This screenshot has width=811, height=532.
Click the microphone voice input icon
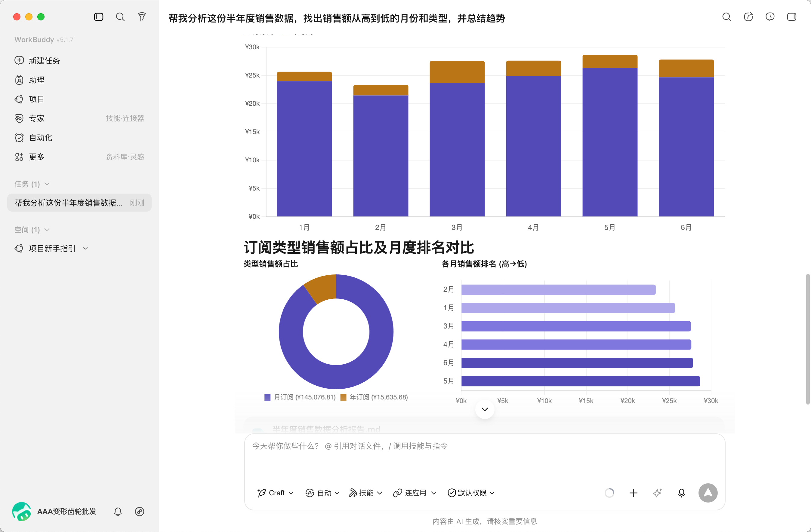pyautogui.click(x=681, y=493)
